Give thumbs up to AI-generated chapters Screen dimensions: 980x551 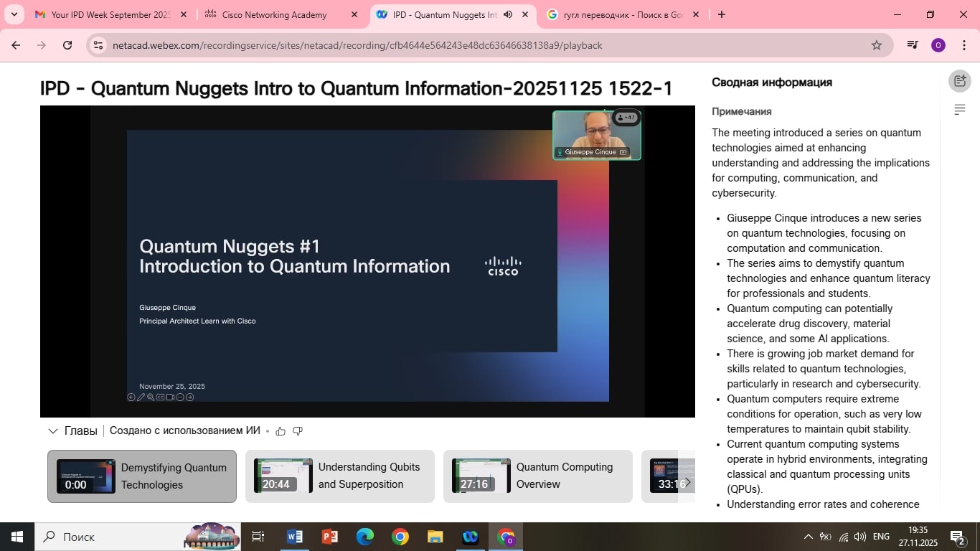coord(281,431)
